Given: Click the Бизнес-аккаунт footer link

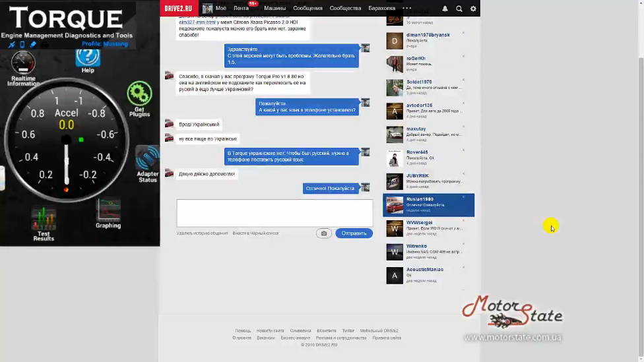Looking at the screenshot, I should [296, 338].
